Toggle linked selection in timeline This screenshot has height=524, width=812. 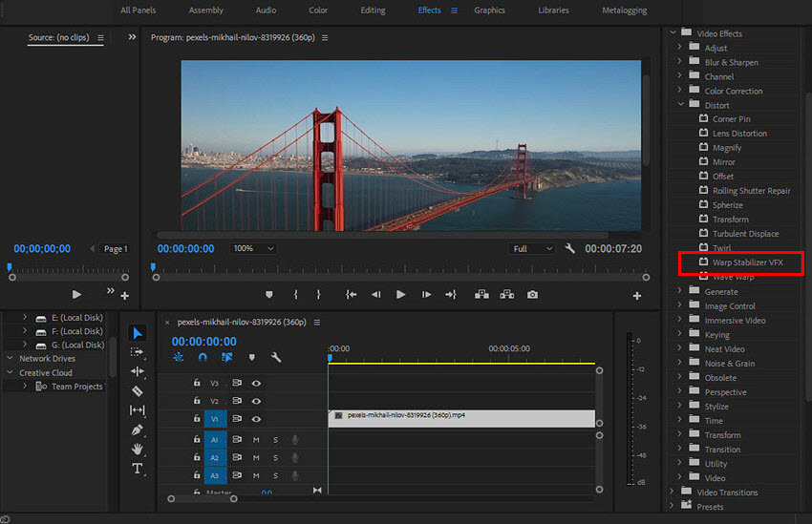click(x=226, y=357)
